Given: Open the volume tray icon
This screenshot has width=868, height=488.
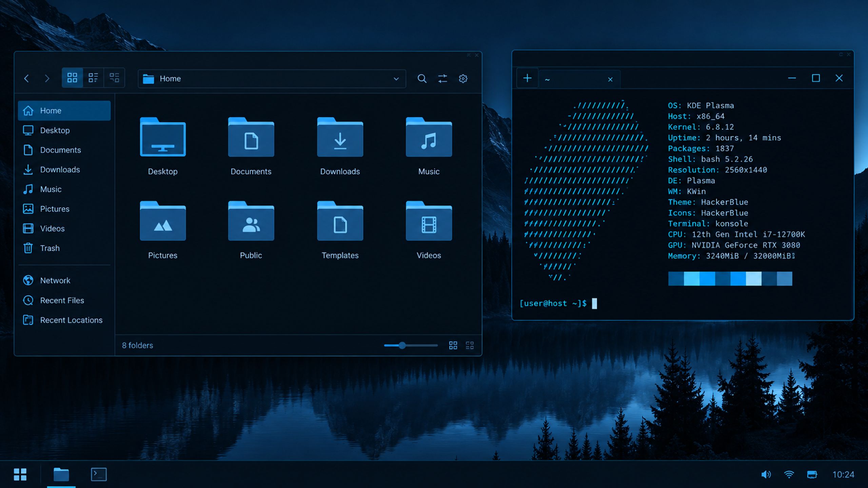Looking at the screenshot, I should point(766,474).
